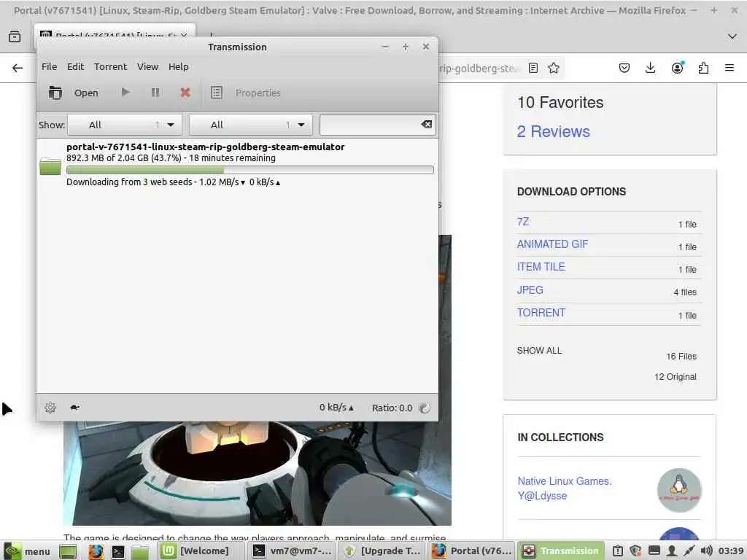Open Firefox account icon
747x560 pixels.
tap(677, 68)
